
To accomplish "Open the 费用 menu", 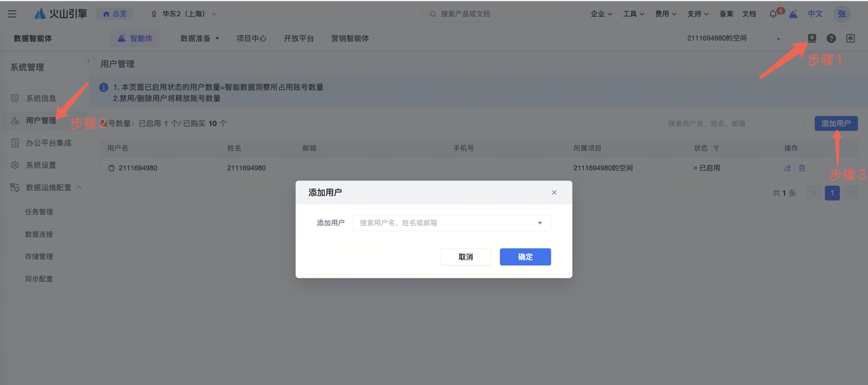I will click(666, 14).
